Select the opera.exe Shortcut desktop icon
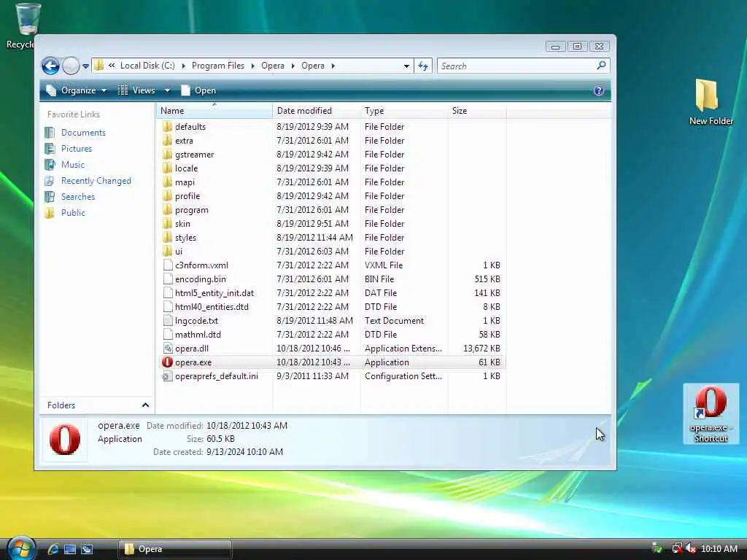The image size is (747, 560). 711,414
